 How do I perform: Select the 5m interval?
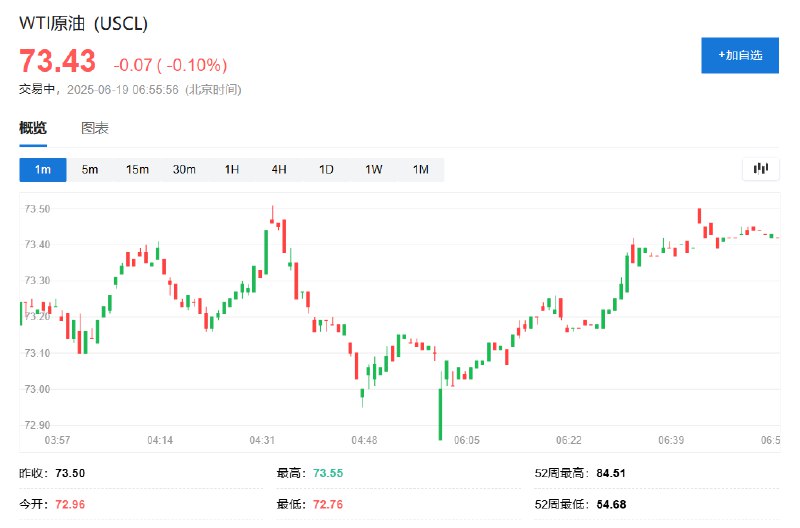tap(90, 169)
